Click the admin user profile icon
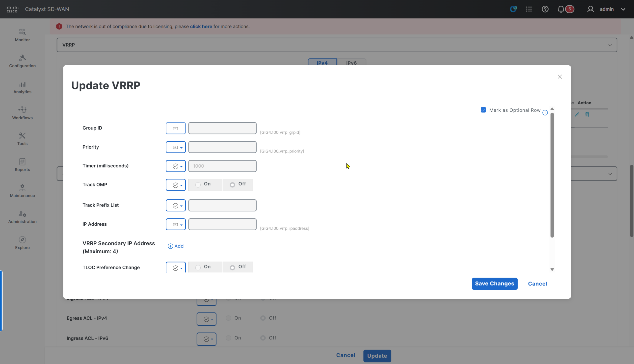 click(x=590, y=9)
